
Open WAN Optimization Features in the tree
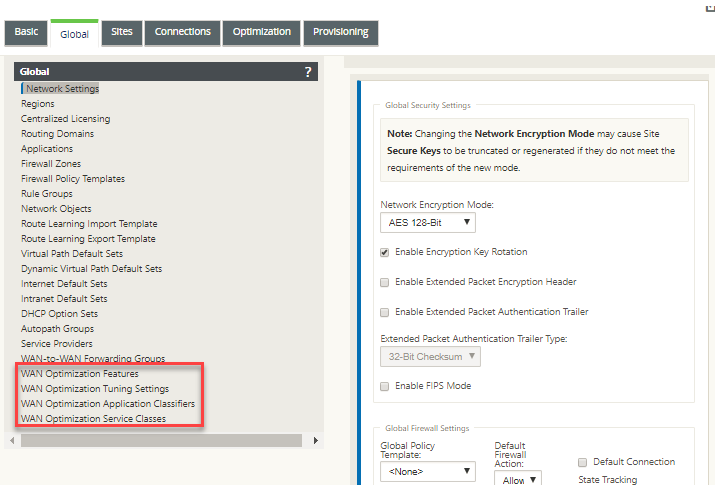79,374
